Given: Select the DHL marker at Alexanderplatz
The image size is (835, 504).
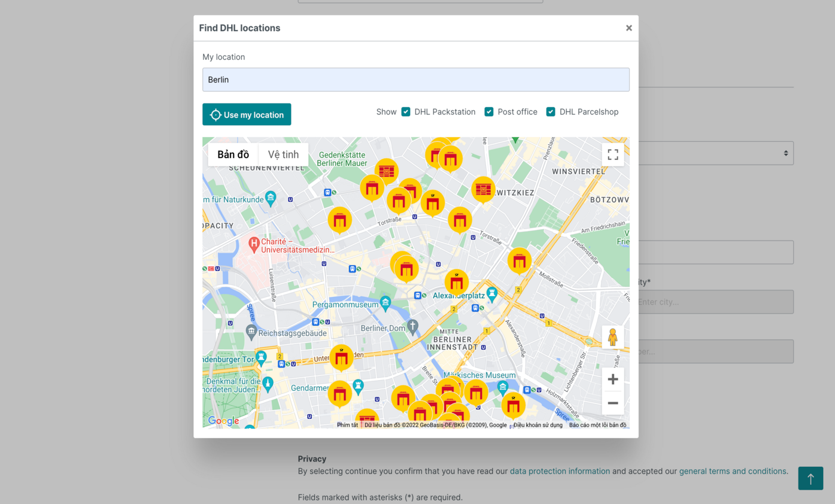Looking at the screenshot, I should (457, 282).
